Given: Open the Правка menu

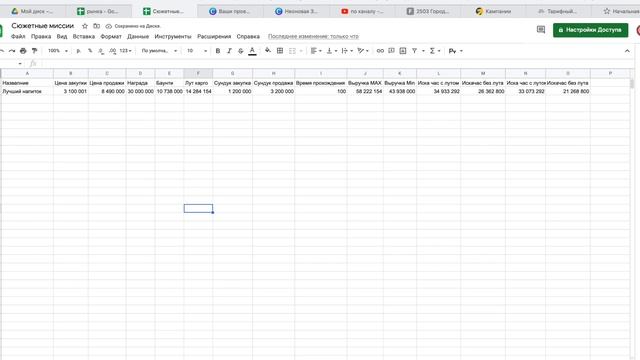Looking at the screenshot, I should pos(41,37).
